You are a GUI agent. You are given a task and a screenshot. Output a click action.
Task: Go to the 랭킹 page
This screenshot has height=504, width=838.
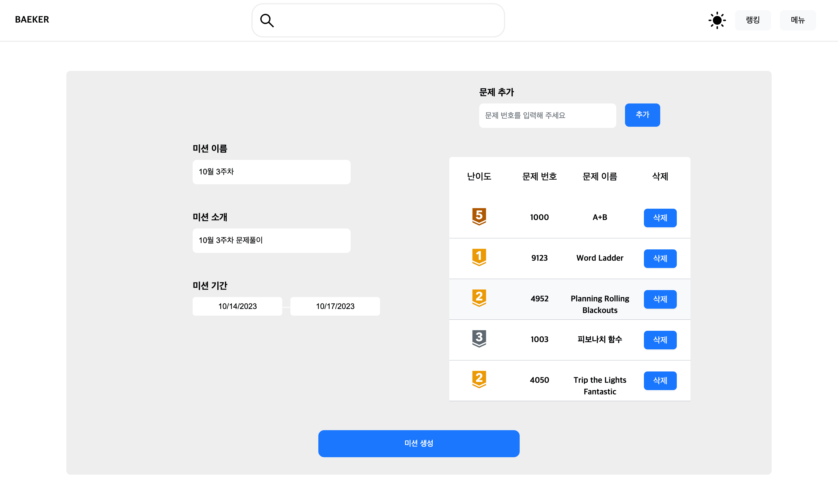point(753,20)
